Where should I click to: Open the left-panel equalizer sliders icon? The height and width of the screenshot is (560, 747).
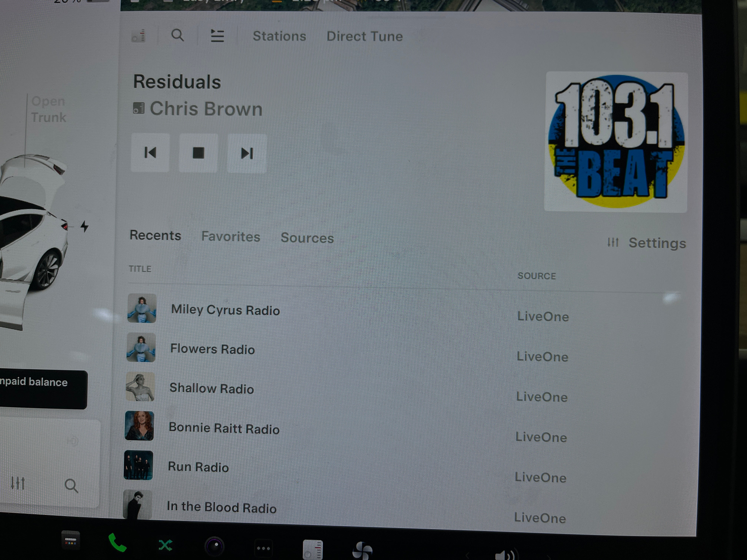click(18, 483)
